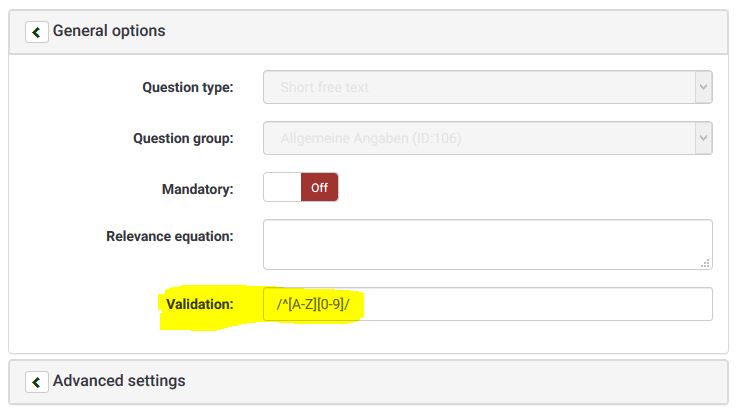This screenshot has height=420, width=741.
Task: Collapse the 'General options' heading text
Action: click(x=109, y=31)
